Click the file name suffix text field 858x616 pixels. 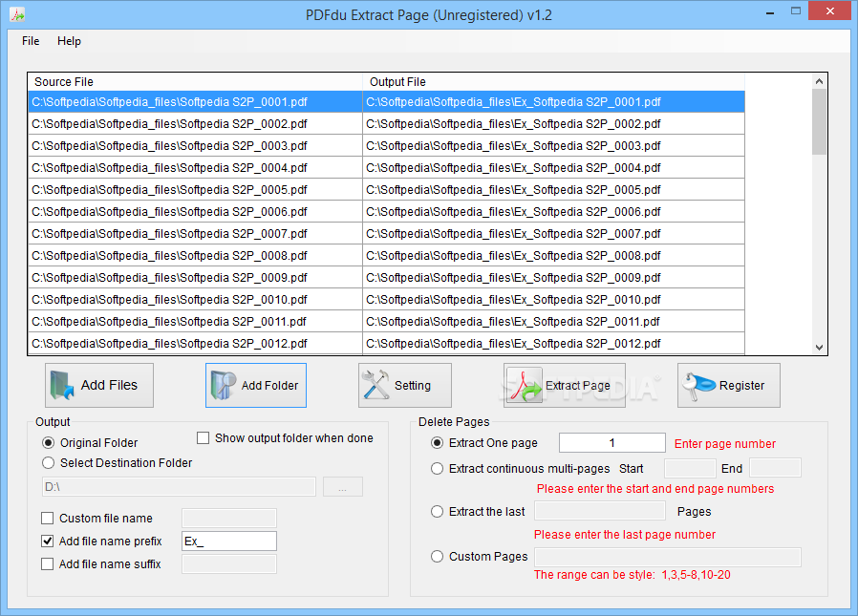tap(228, 564)
